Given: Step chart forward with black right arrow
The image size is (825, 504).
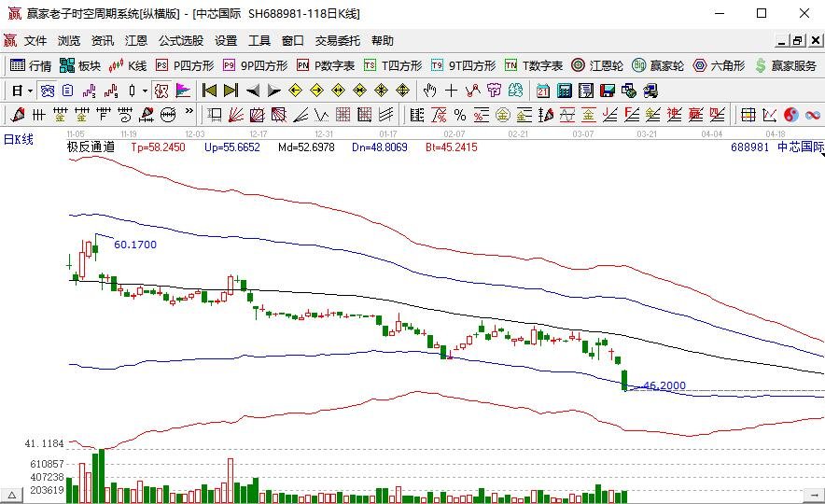Looking at the screenshot, I should (x=274, y=91).
